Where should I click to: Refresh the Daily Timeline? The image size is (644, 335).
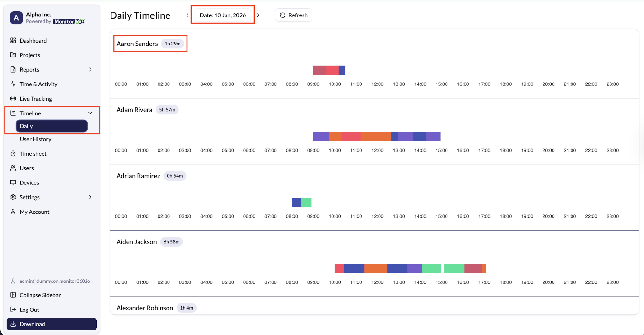pos(293,15)
